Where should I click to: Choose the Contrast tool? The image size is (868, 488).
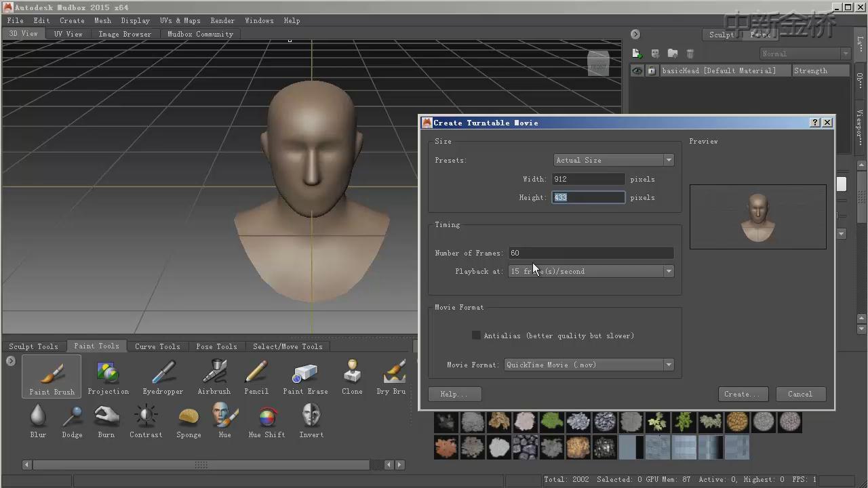[x=146, y=420]
